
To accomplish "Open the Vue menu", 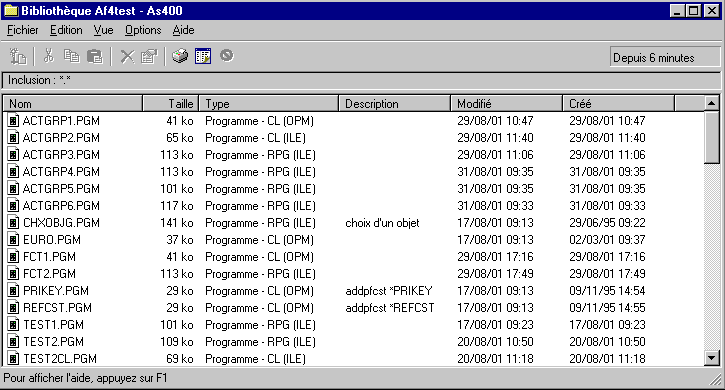I will 104,30.
